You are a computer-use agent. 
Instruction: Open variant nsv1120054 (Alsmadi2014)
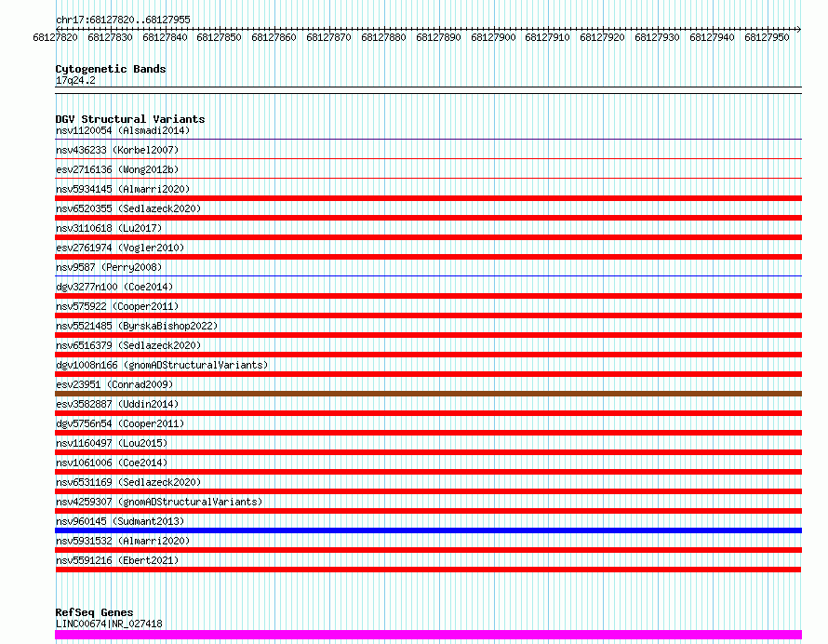123,130
